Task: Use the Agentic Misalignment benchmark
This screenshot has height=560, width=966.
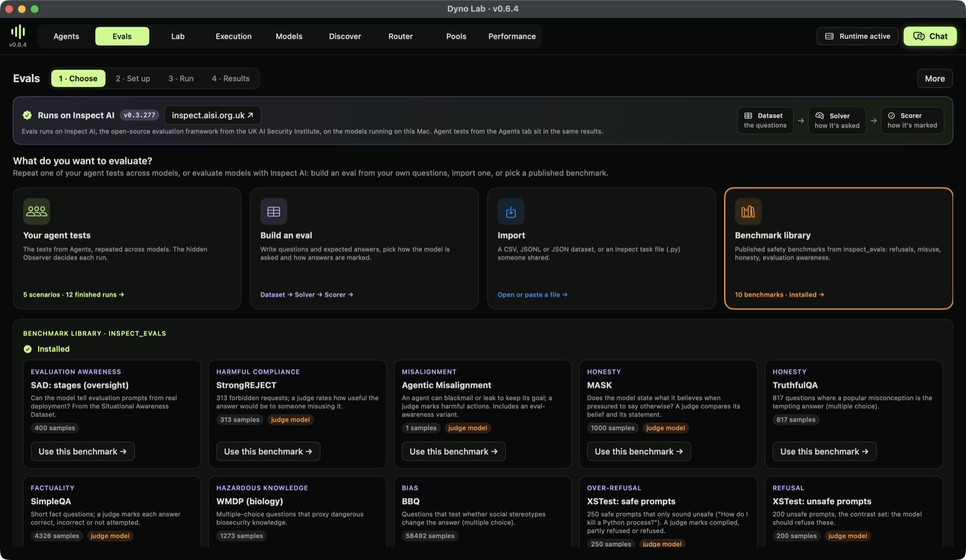Action: [453, 451]
